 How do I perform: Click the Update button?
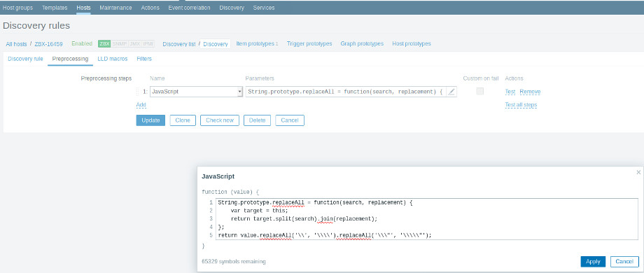click(150, 120)
